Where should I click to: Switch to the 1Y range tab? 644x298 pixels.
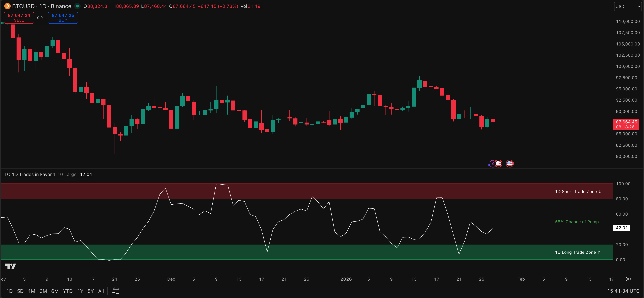click(80, 291)
